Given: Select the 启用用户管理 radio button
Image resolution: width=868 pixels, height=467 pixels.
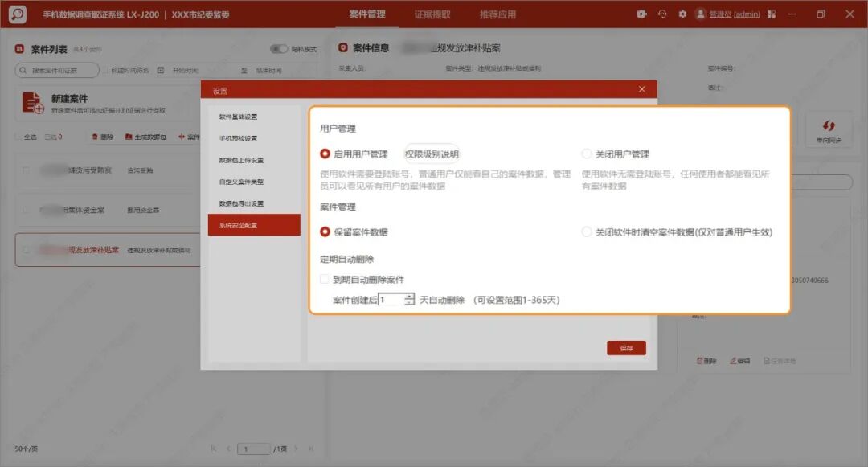Looking at the screenshot, I should click(325, 154).
